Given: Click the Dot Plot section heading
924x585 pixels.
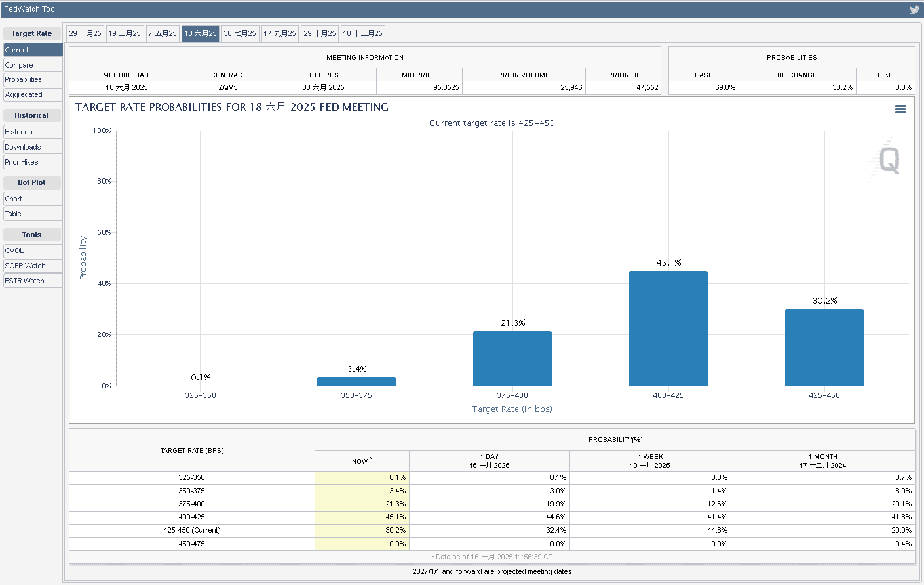Looking at the screenshot, I should point(31,182).
